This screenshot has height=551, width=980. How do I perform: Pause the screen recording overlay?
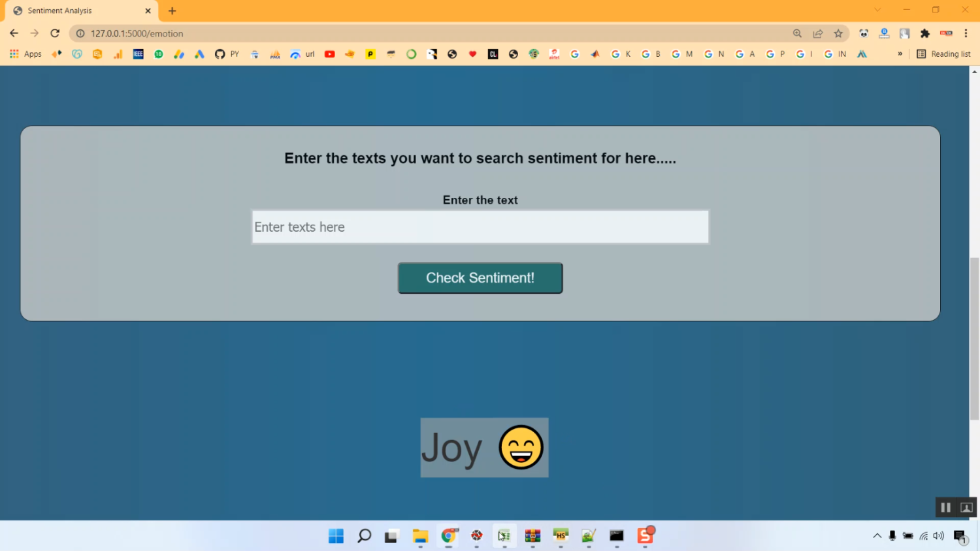[945, 507]
